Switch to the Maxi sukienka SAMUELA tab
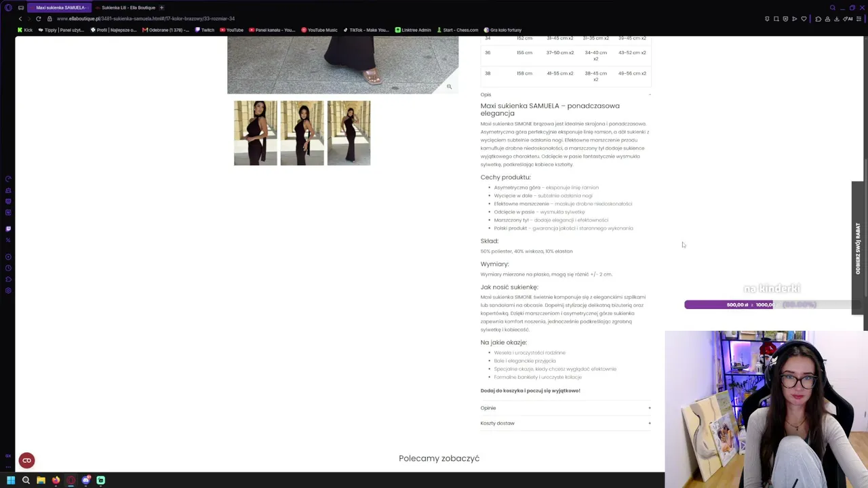This screenshot has height=488, width=868. 58,7
